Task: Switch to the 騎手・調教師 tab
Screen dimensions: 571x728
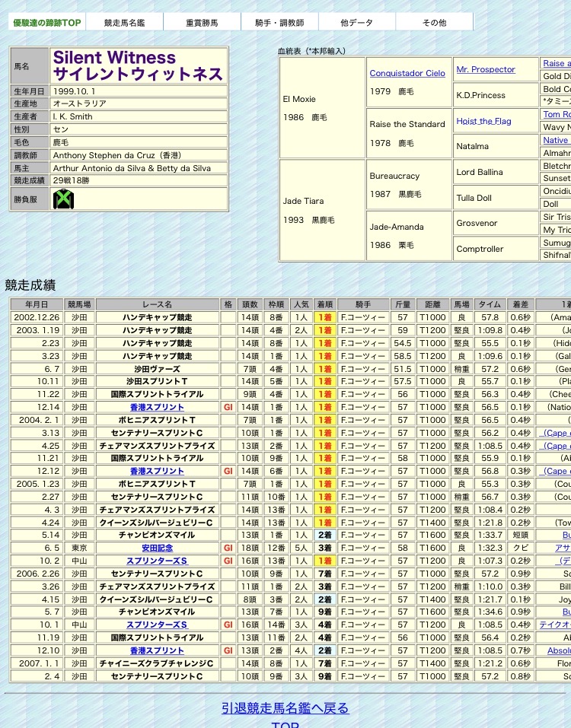Action: click(279, 23)
